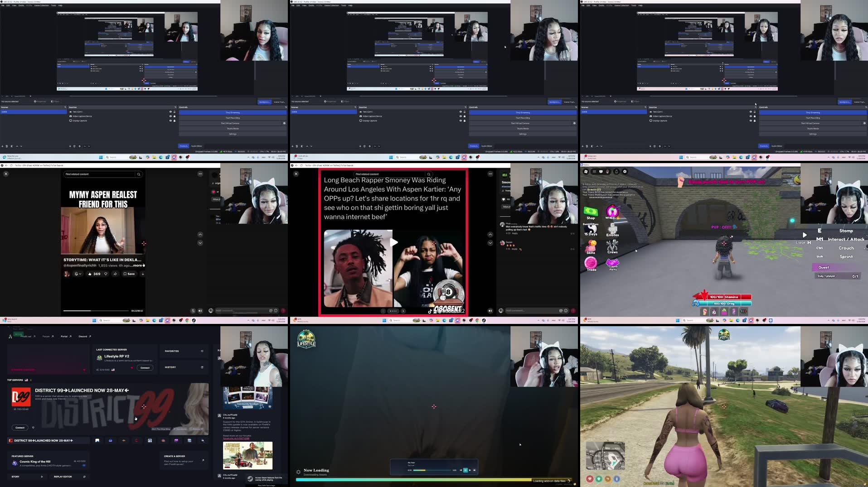Click the purple Quest header

(x=835, y=267)
